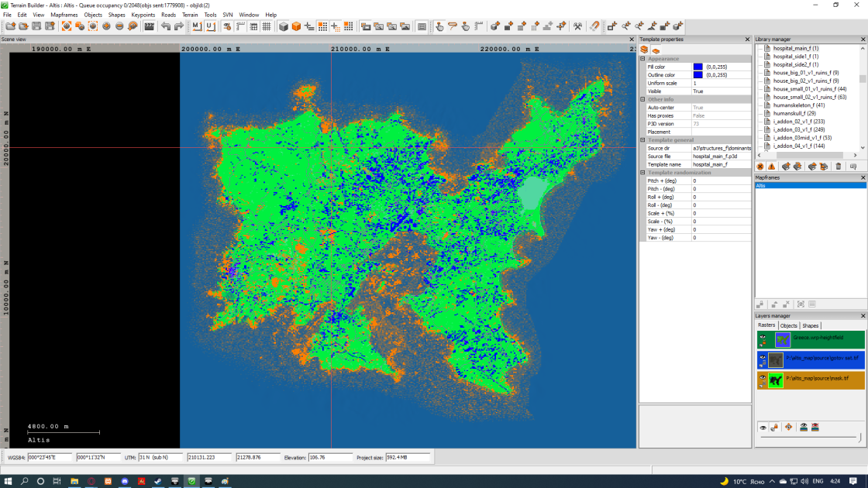
Task: Click the mask.tif layer thumbnail
Action: (776, 380)
